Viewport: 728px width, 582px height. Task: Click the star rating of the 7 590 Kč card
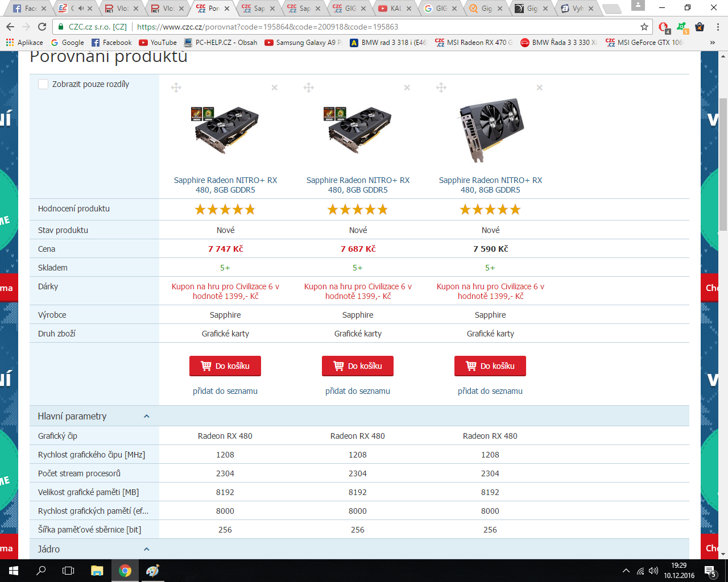pyautogui.click(x=490, y=210)
